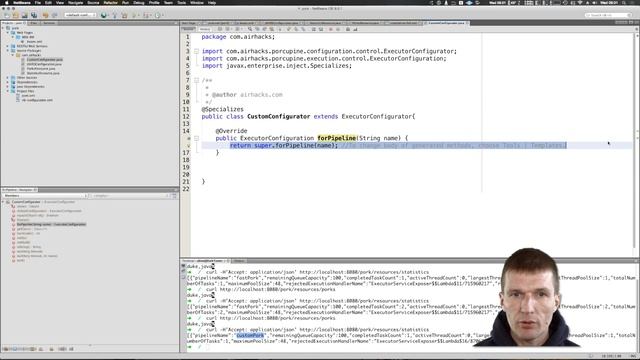
Task: Open the project configuration dropdown
Action: pos(80,15)
